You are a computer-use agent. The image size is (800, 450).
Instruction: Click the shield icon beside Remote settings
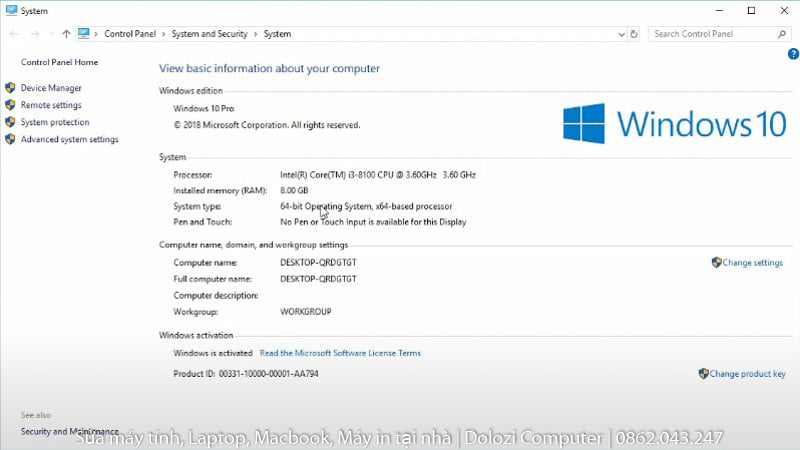[x=11, y=105]
